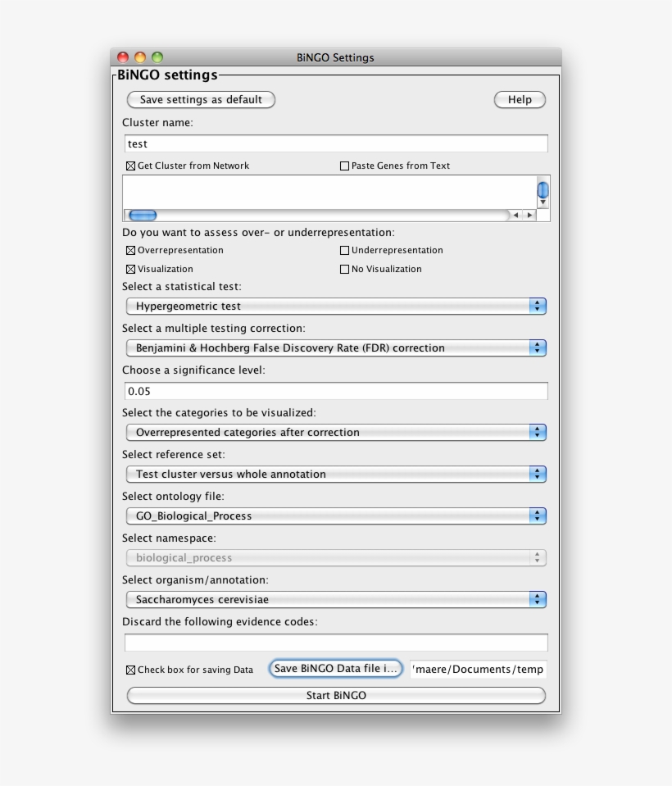The image size is (672, 786).
Task: Click Save settings as default button
Action: coord(201,100)
